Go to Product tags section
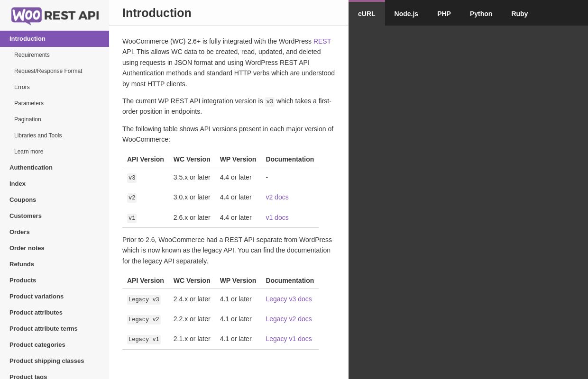This screenshot has height=379, width=588. pos(55,374)
